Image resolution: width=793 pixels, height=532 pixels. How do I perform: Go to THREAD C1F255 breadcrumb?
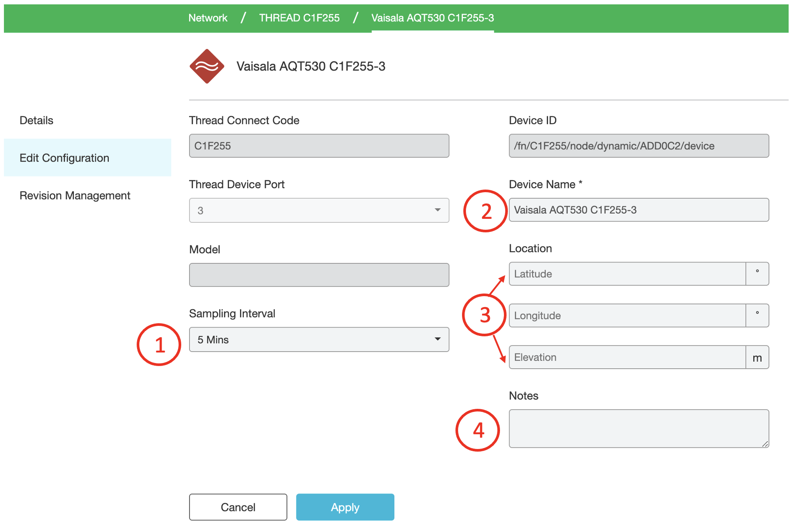coord(299,18)
